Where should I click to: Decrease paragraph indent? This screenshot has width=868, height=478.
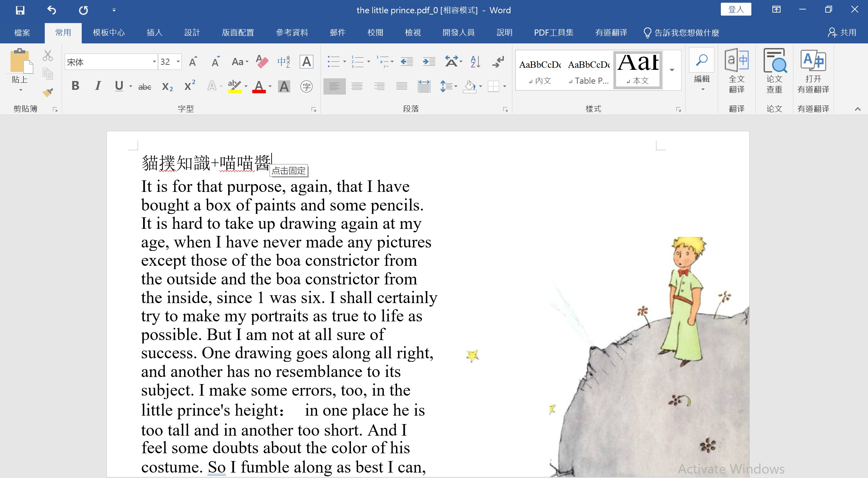(407, 62)
